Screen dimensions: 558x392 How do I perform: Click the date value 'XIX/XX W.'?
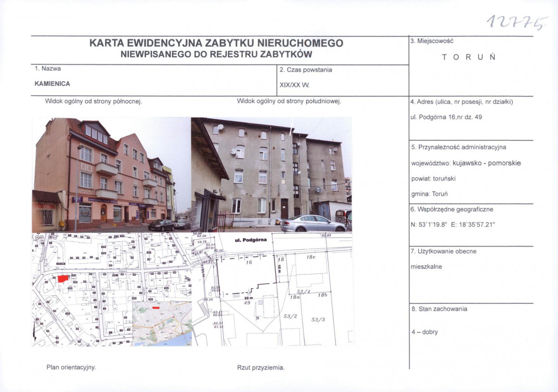(x=294, y=86)
